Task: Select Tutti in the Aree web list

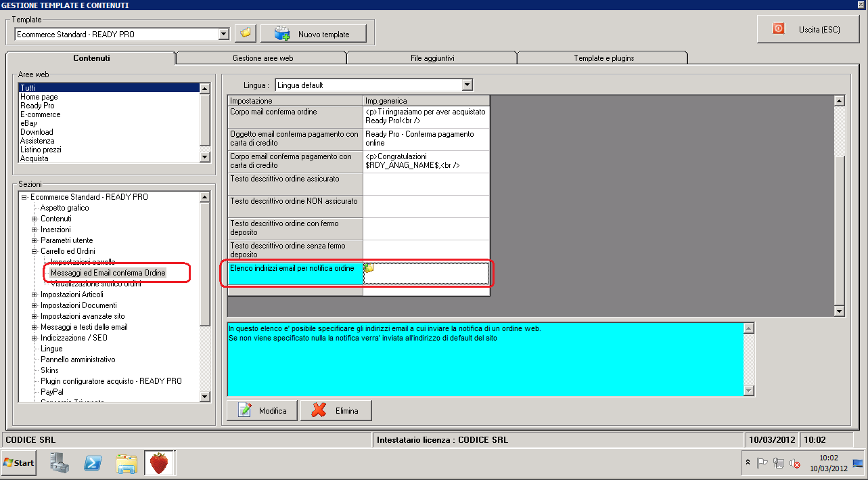Action: click(109, 88)
